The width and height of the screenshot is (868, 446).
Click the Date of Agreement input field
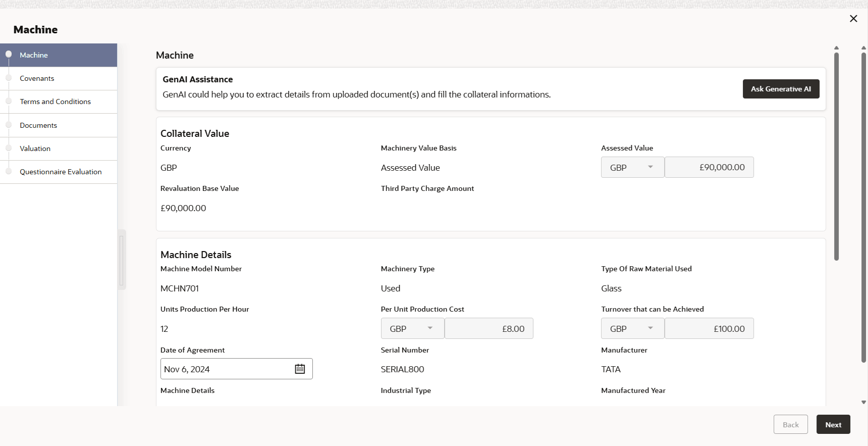tap(227, 369)
